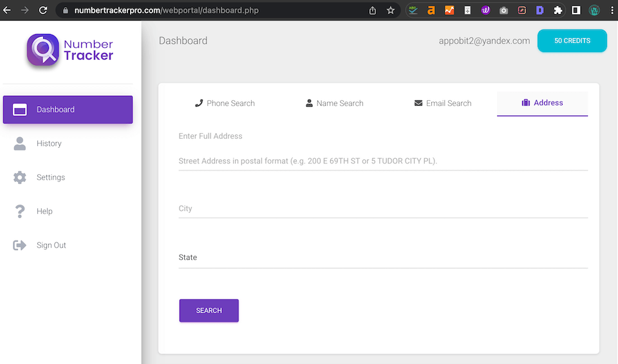Screen dimensions: 618x364
Task: Click the 'Dashboard' page heading text
Action: coord(183,41)
